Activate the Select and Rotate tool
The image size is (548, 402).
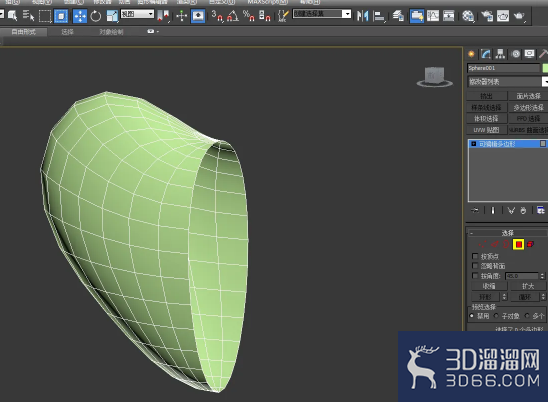point(95,16)
